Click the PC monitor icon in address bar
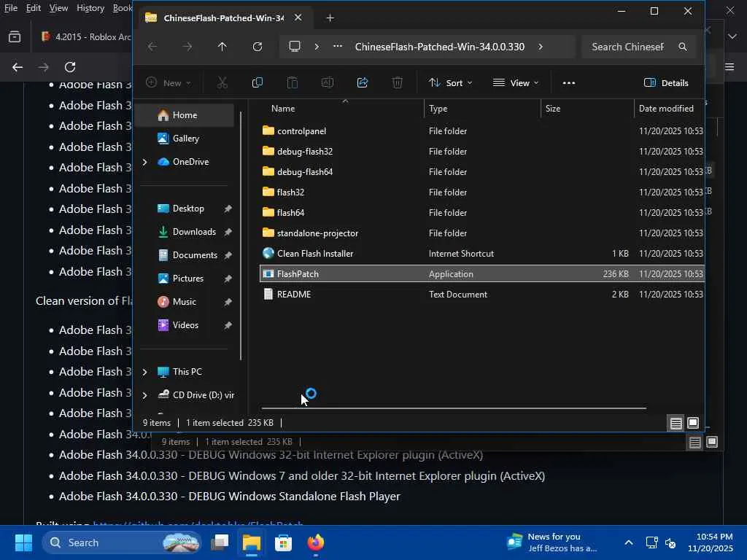 pos(295,47)
